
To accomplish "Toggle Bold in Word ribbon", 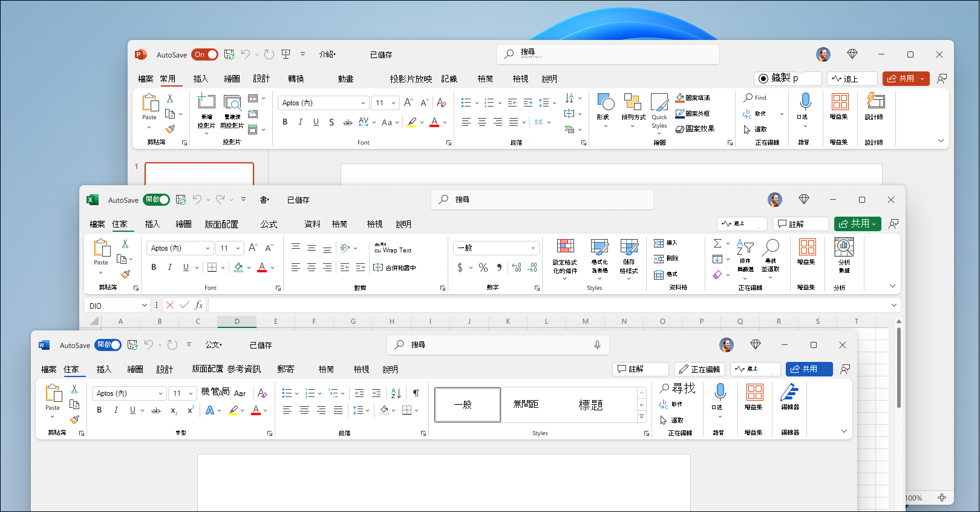I will click(x=99, y=410).
